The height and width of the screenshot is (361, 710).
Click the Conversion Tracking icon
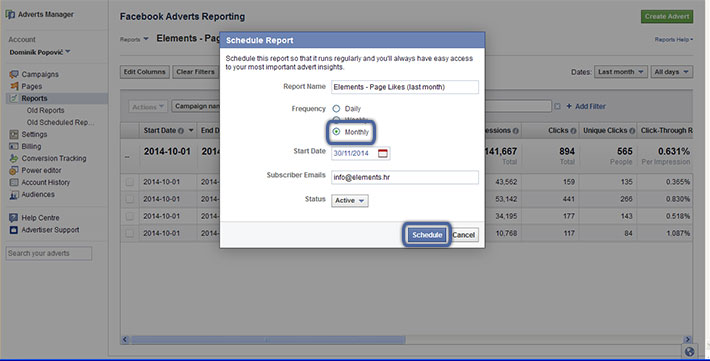pos(14,158)
